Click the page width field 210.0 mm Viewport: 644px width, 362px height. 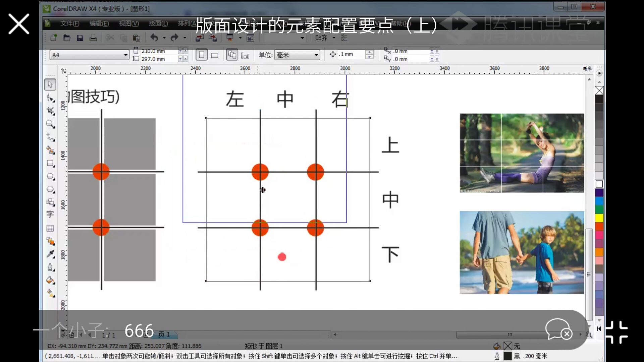[x=158, y=51]
